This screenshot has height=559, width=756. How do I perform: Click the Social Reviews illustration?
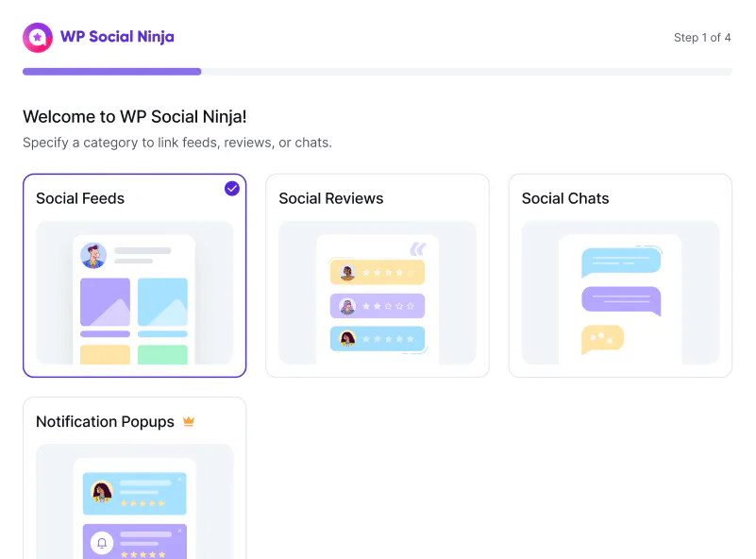tap(378, 293)
